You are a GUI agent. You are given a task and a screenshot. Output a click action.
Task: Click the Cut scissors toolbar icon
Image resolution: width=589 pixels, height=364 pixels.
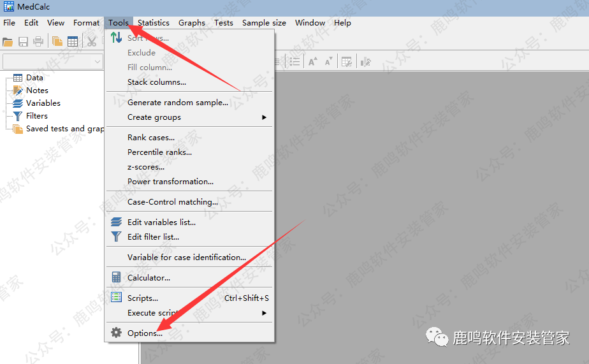click(x=92, y=41)
